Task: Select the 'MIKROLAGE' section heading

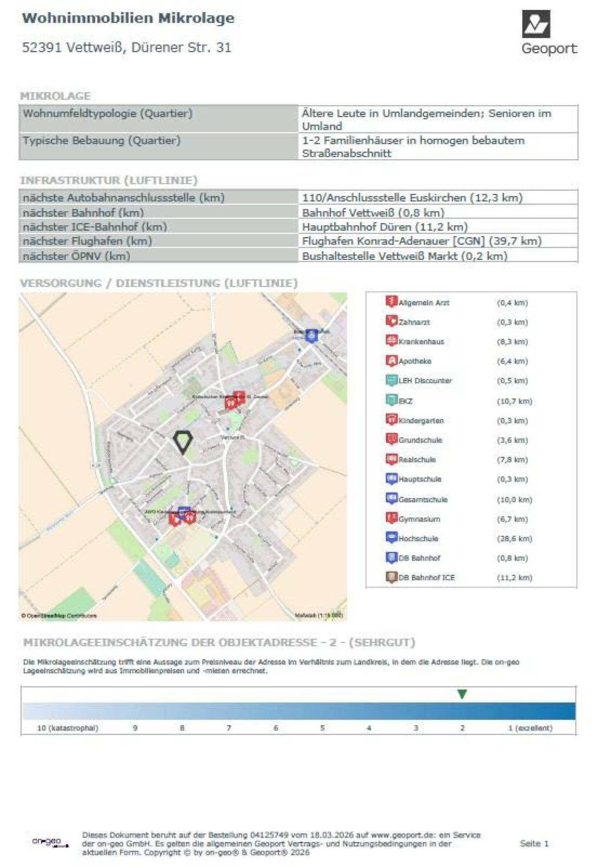Action: tap(55, 96)
